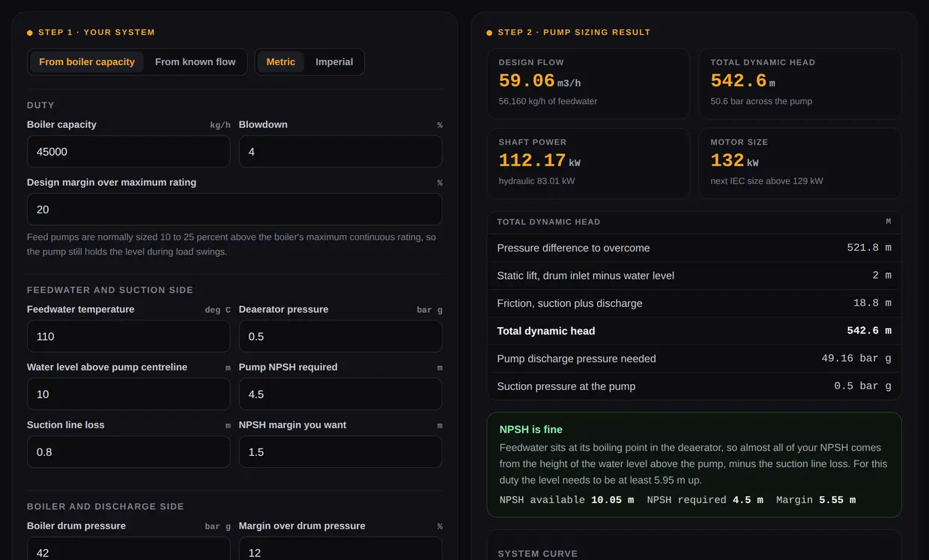Image resolution: width=929 pixels, height=560 pixels.
Task: Click the "NPSH is fine" heading
Action: [530, 430]
